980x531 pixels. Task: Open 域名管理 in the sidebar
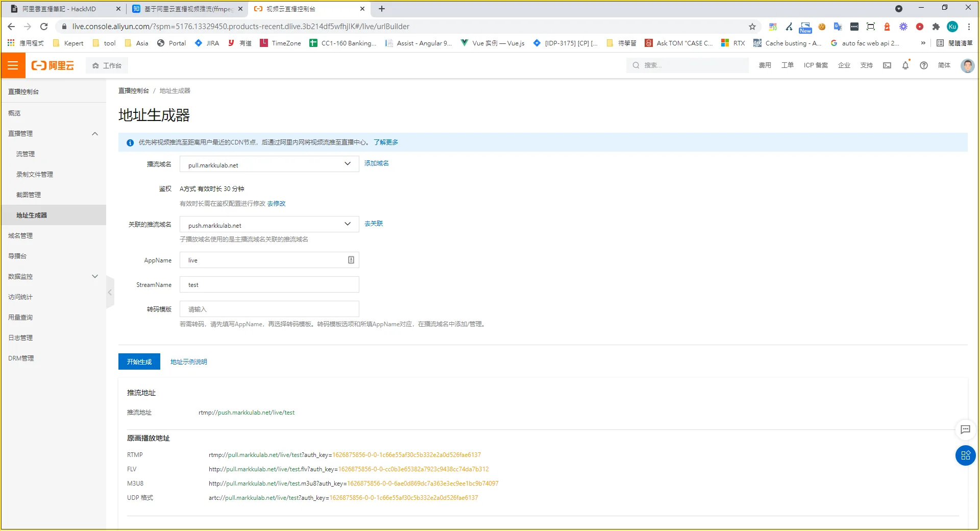[x=20, y=235]
